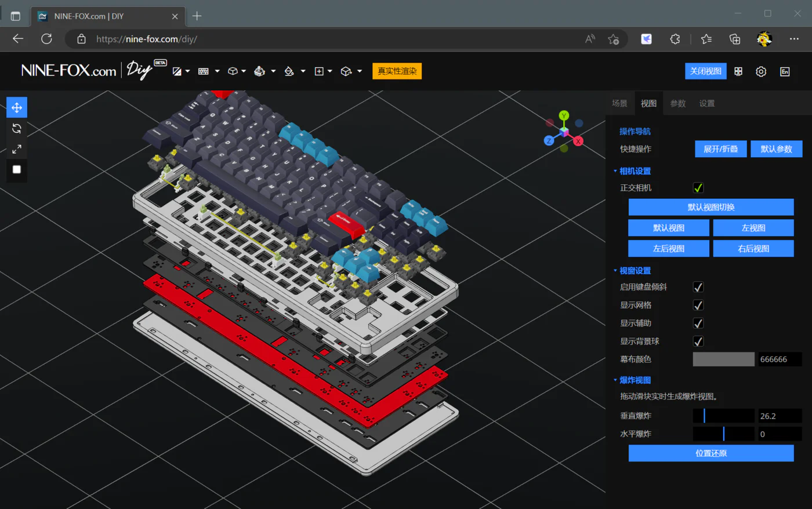Open the browser extensions puzzle icon

(675, 39)
